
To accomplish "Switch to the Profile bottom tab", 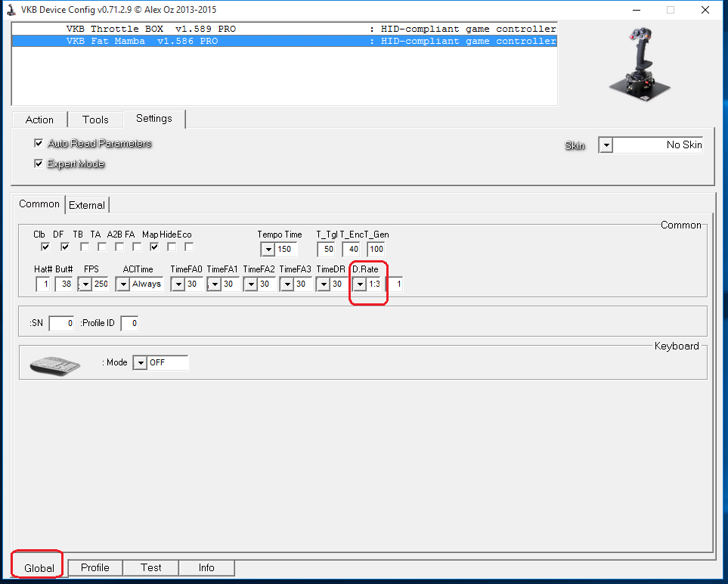I will 95,568.
